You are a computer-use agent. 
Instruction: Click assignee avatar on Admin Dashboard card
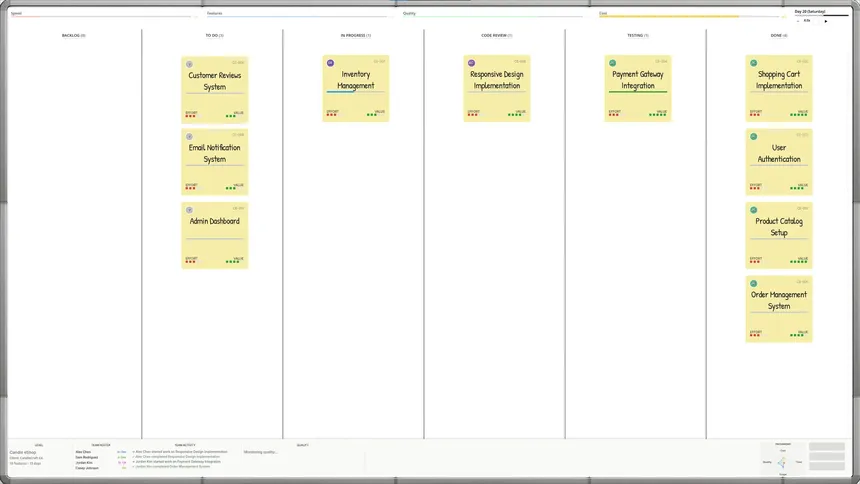189,210
